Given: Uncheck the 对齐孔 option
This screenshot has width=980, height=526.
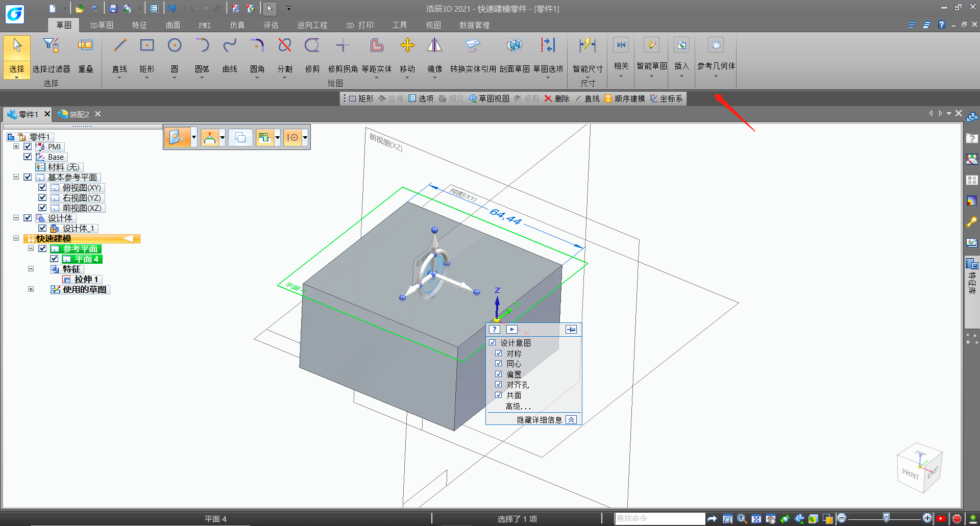Looking at the screenshot, I should tap(499, 384).
